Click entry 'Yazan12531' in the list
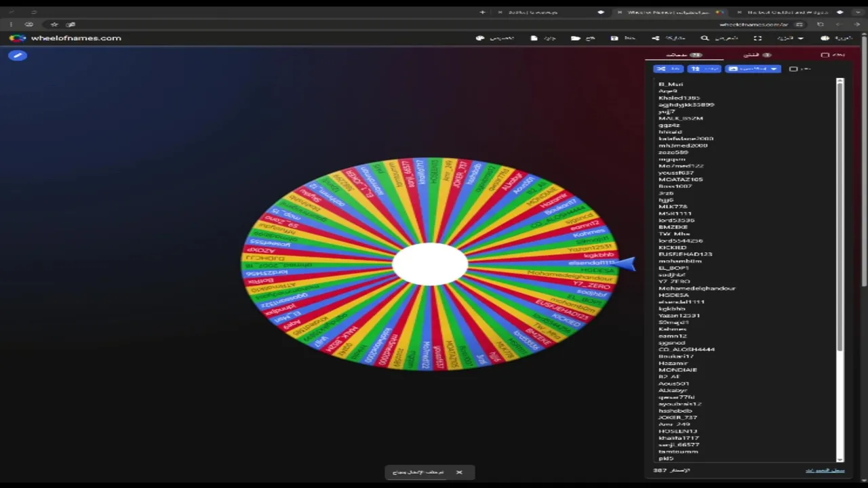 tap(679, 315)
